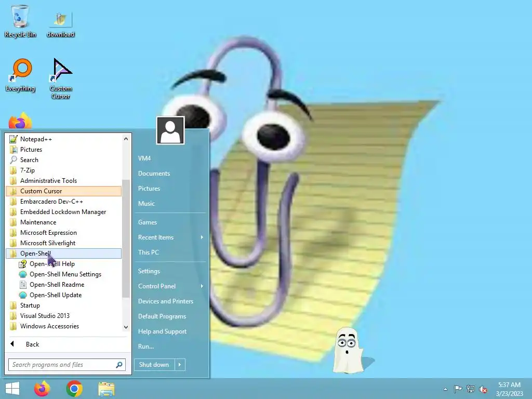The width and height of the screenshot is (532, 399).
Task: Click the Search magnifier icon in programs list
Action: click(x=13, y=160)
